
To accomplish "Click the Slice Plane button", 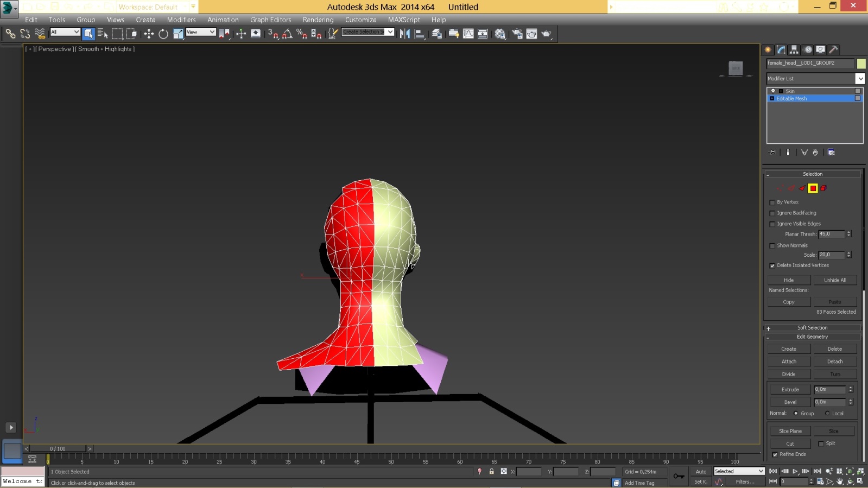I will (x=790, y=431).
